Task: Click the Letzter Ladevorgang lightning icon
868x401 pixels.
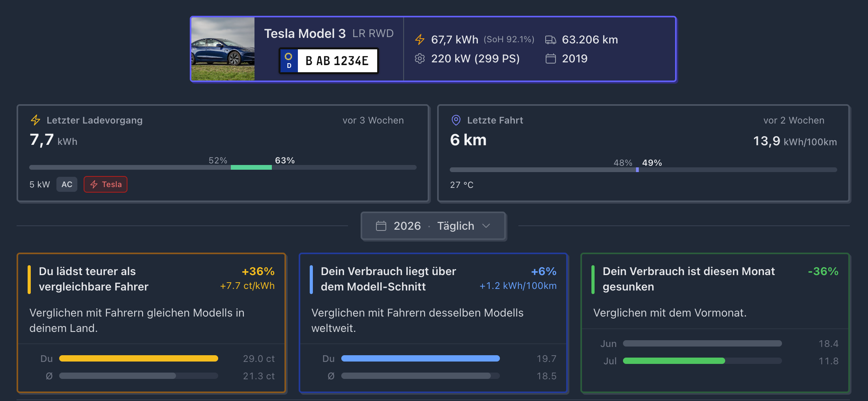Action: (x=36, y=120)
